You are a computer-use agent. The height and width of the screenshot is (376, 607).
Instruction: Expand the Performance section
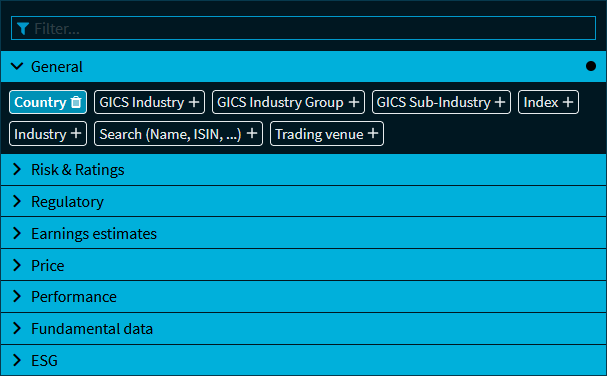tap(304, 297)
